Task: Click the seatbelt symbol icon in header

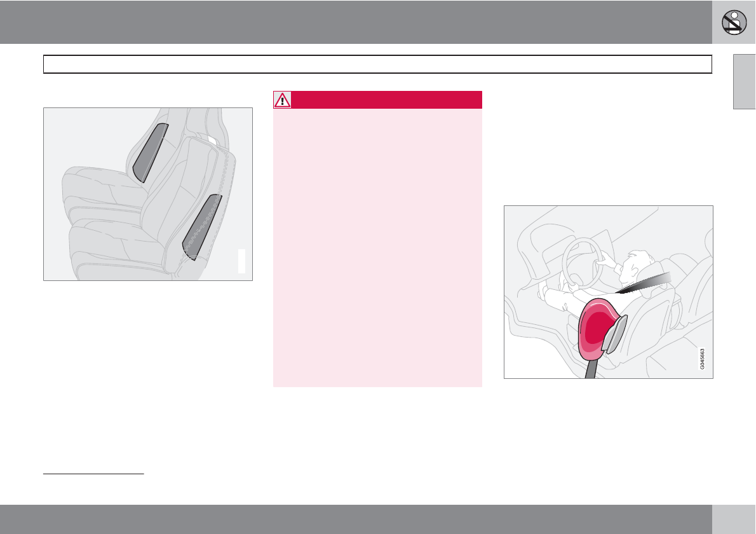Action: (734, 22)
